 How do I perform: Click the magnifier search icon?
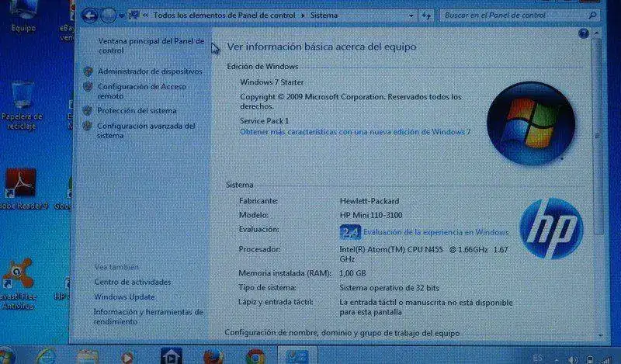click(592, 16)
